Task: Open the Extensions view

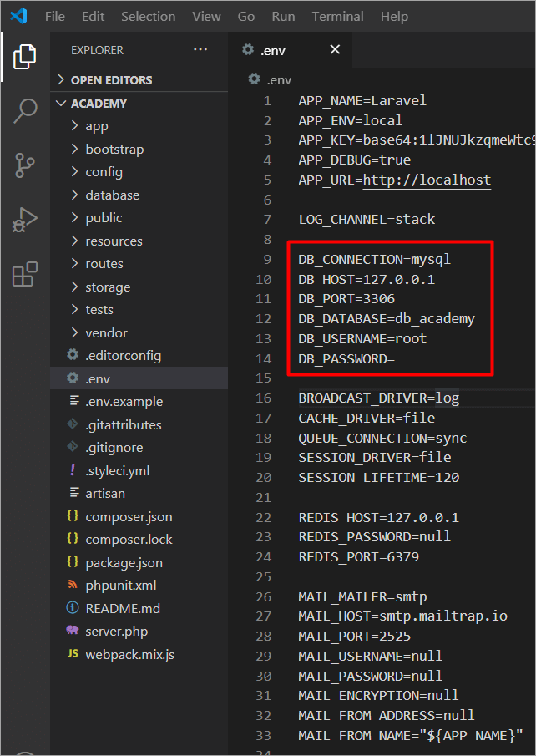Action: pyautogui.click(x=24, y=275)
